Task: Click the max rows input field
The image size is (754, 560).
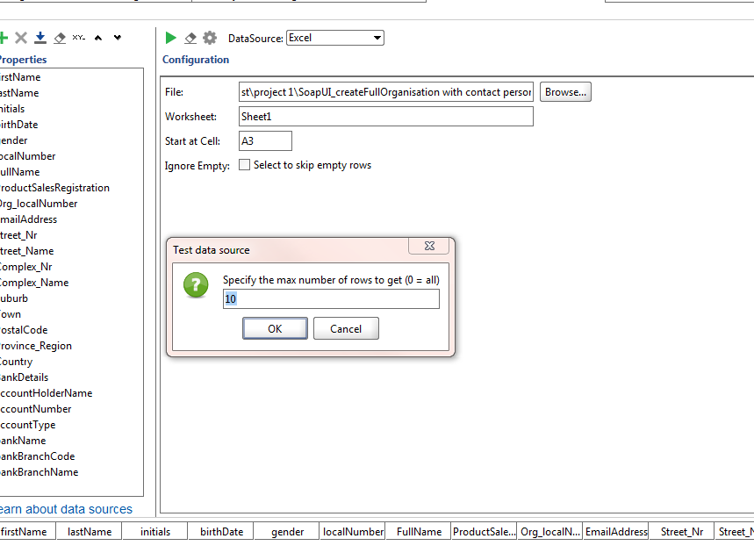Action: (x=331, y=299)
